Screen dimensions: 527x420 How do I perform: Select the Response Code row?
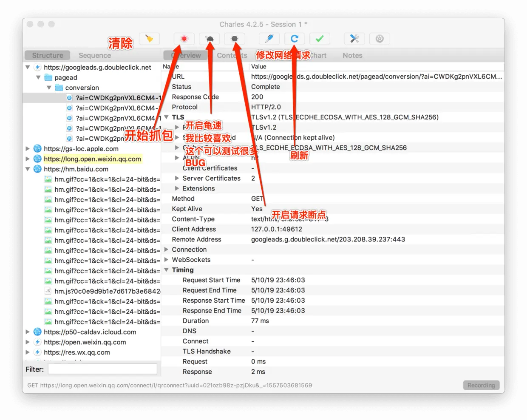click(333, 97)
